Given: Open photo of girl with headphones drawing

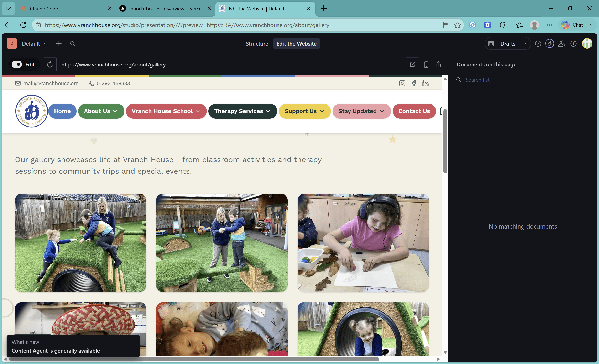Looking at the screenshot, I should coord(363,243).
